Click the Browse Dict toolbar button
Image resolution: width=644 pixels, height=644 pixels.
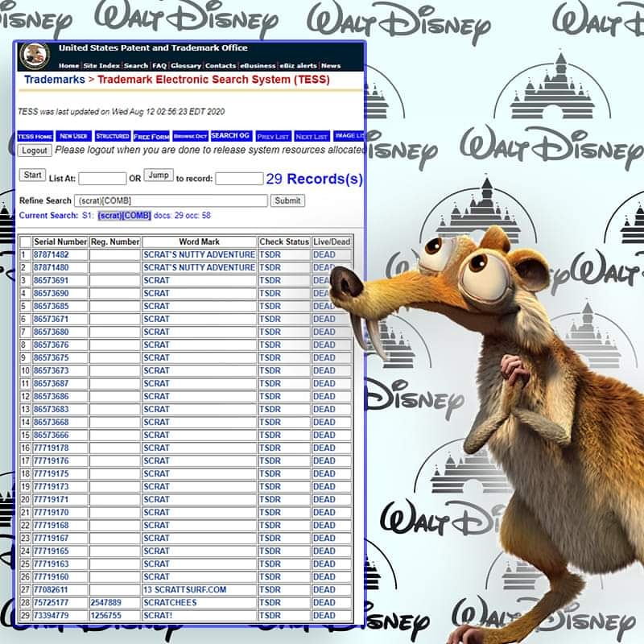190,136
